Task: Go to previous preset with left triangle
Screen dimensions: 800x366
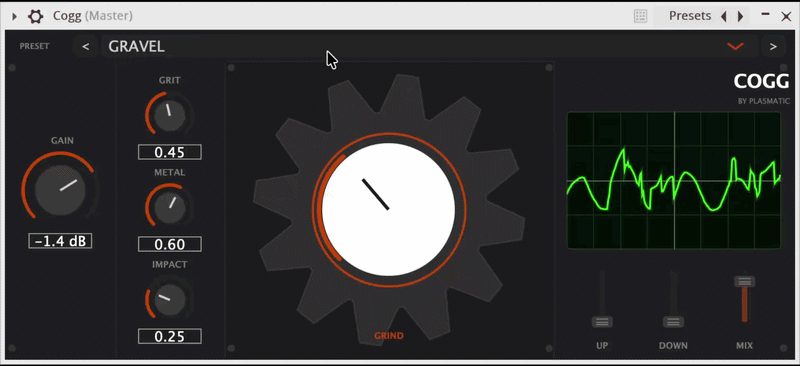Action: coord(723,16)
